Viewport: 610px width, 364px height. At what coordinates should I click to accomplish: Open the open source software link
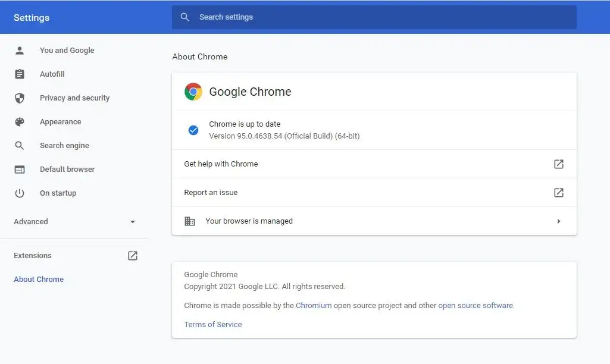(x=476, y=306)
